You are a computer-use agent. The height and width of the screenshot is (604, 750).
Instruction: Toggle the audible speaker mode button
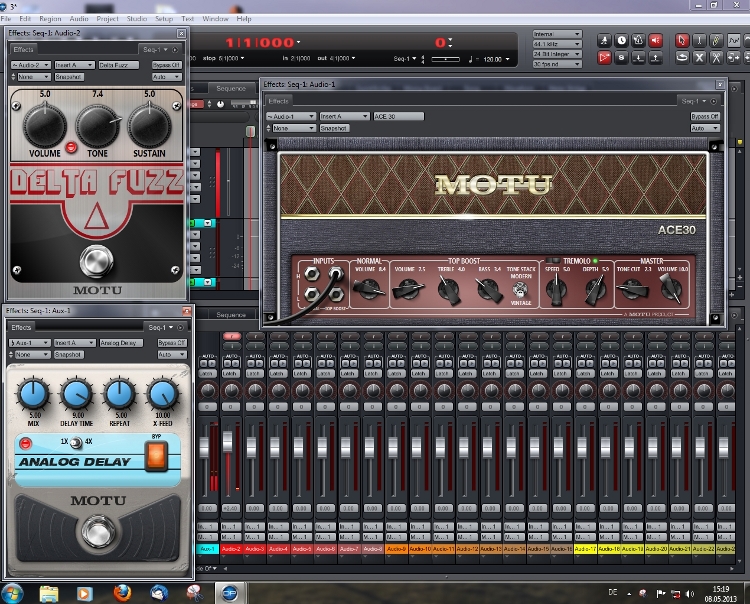(655, 41)
